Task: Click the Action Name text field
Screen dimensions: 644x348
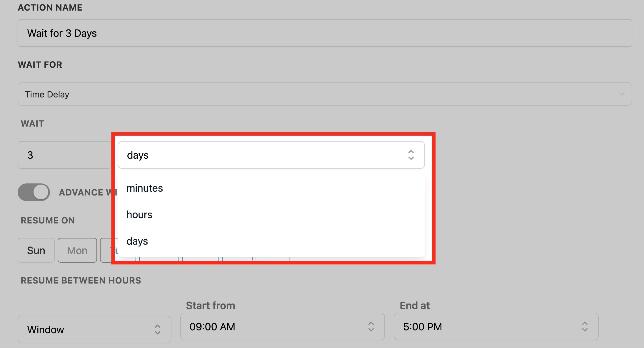Action: point(325,33)
